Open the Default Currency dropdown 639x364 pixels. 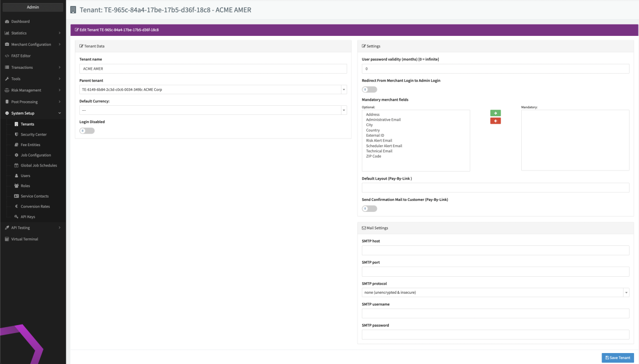(213, 110)
